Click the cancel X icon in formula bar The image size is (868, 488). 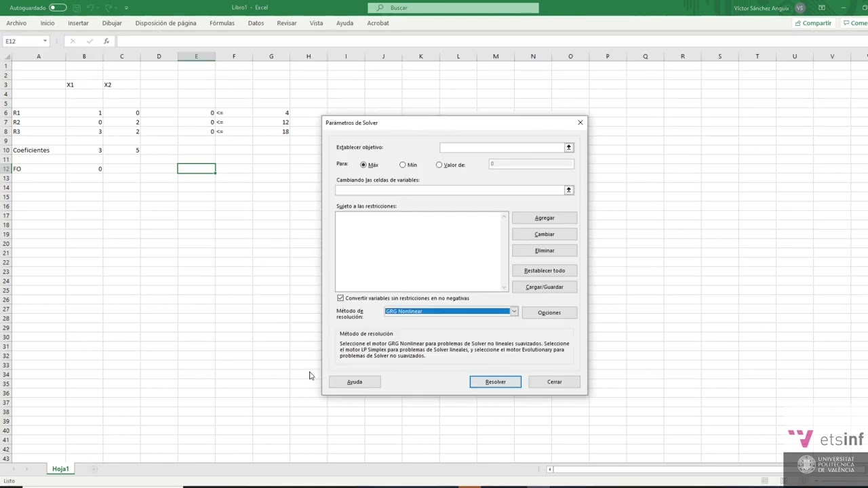[73, 41]
